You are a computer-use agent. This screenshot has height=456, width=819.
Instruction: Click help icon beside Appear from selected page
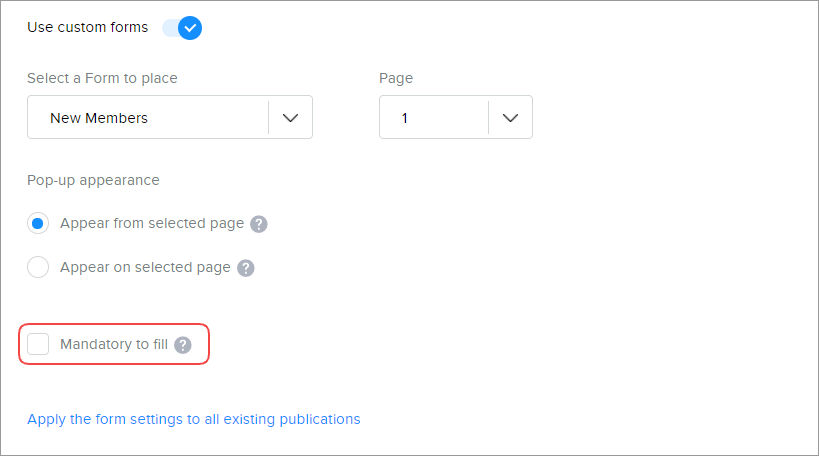(258, 224)
